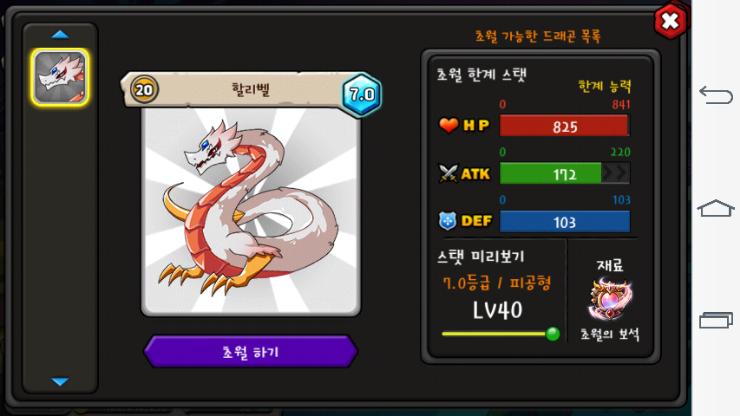The width and height of the screenshot is (740, 416).
Task: Close the dragon transcend dialog
Action: tap(670, 21)
